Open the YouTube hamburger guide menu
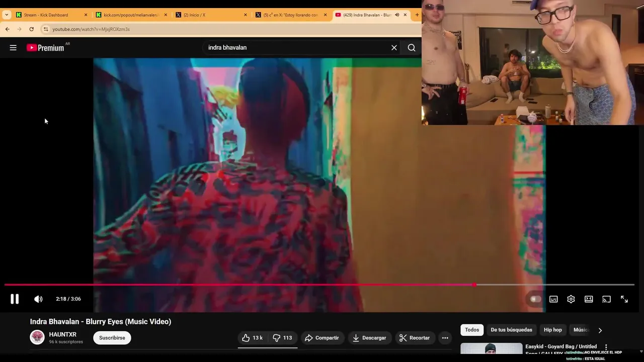 click(x=13, y=48)
